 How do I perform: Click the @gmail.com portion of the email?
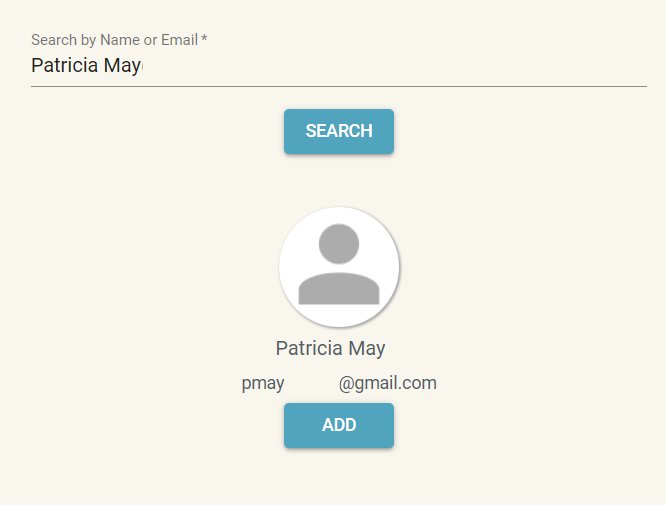(x=388, y=383)
